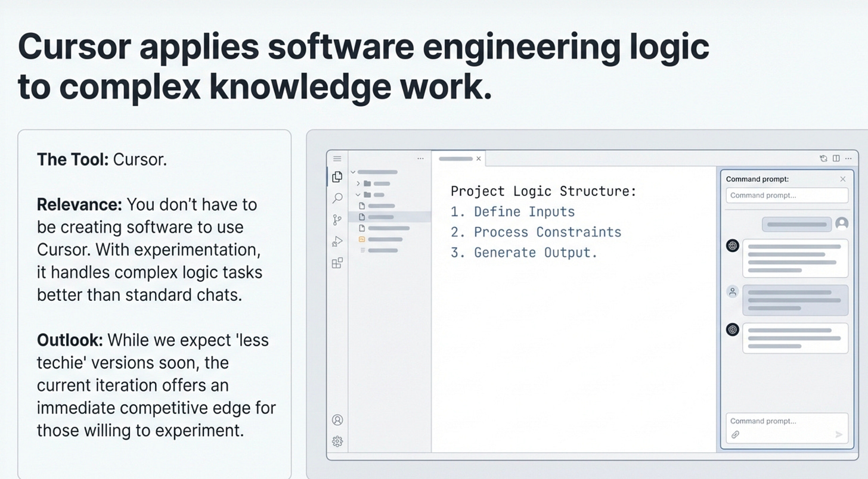Click the '2. Process Constraints' line

pos(536,232)
